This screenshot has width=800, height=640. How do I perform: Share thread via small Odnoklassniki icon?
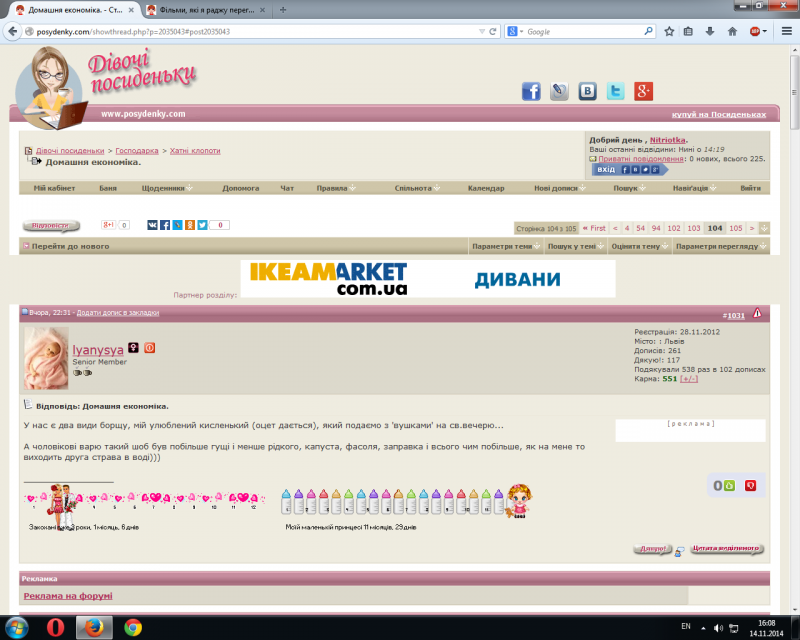point(190,225)
